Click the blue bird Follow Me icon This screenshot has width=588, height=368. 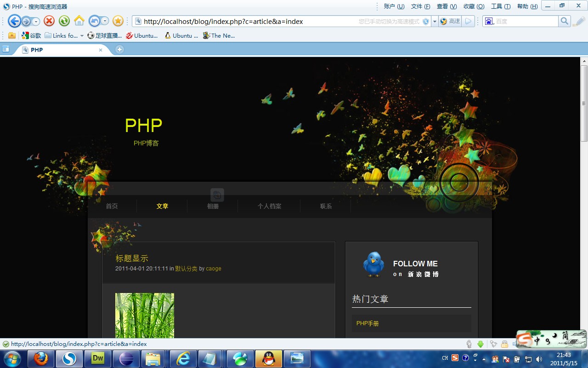[x=373, y=264]
